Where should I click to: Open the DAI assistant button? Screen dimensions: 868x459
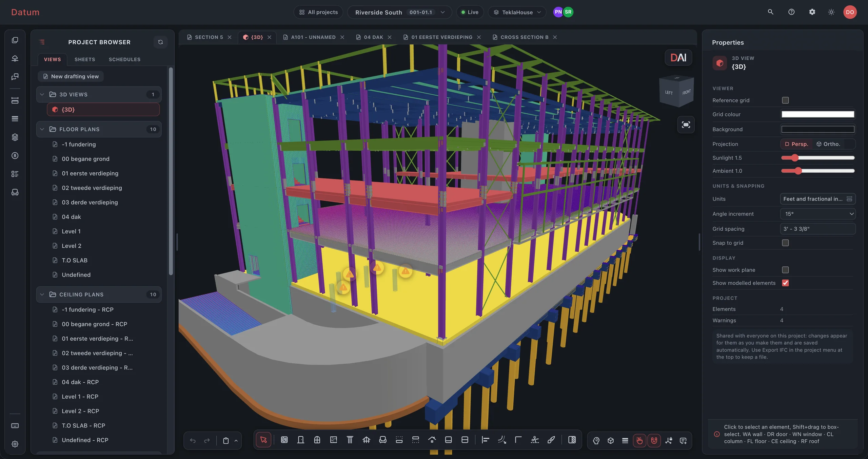(678, 58)
